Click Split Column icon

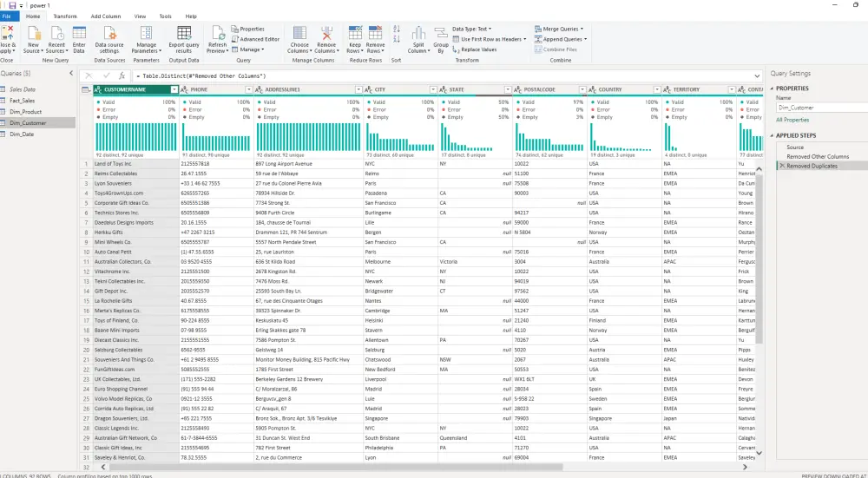pos(418,33)
